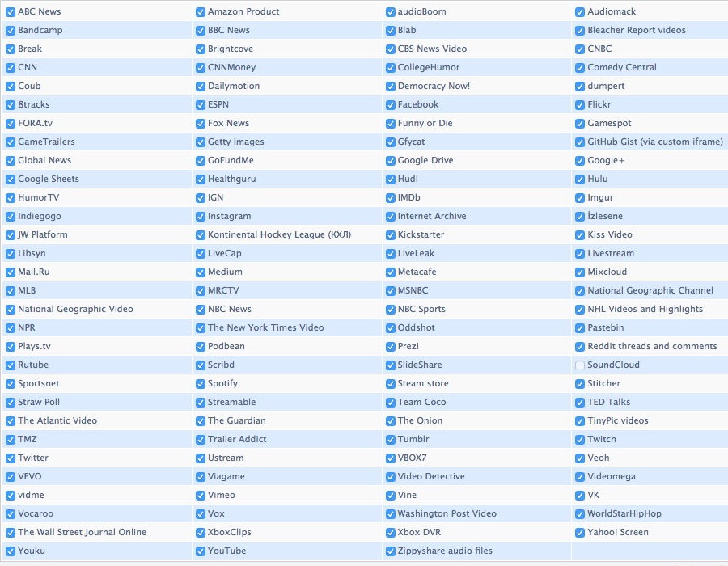728x566 pixels.
Task: Click the Amazon Product label
Action: pos(243,11)
